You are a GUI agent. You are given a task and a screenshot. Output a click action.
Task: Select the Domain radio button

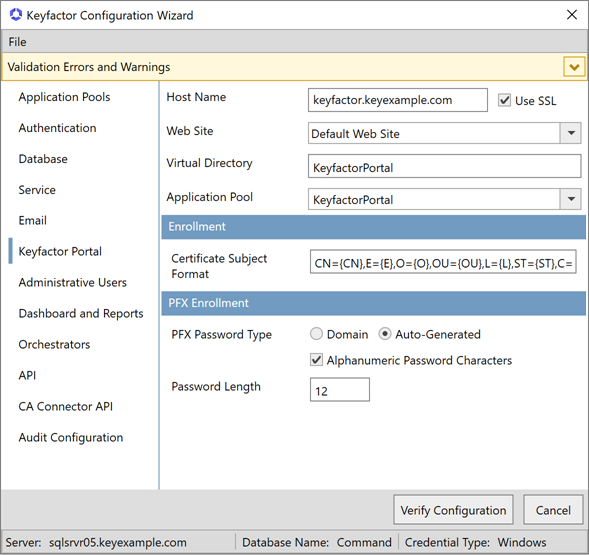coord(316,334)
